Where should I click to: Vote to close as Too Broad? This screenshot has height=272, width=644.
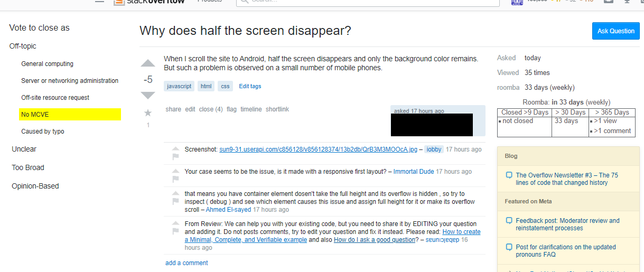(28, 167)
